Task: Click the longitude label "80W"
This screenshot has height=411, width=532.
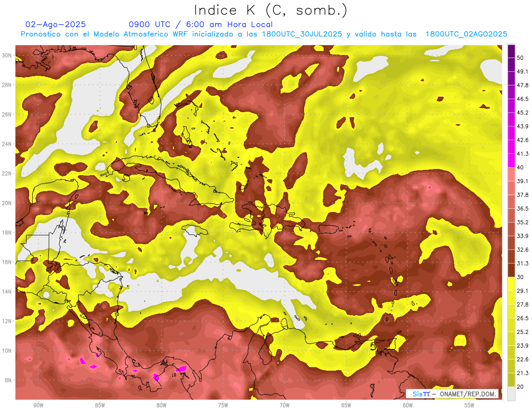Action: 161,405
